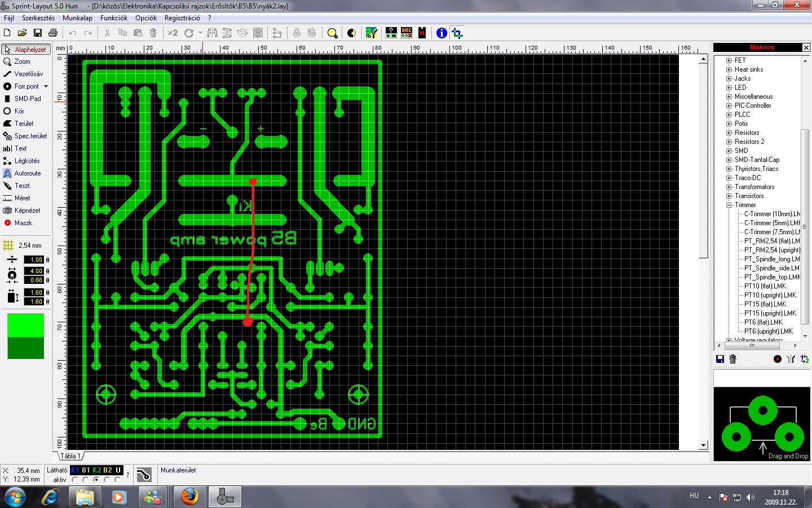Click the rotate toolbar icon
Screen dimensions: 812x508
(x=189, y=33)
